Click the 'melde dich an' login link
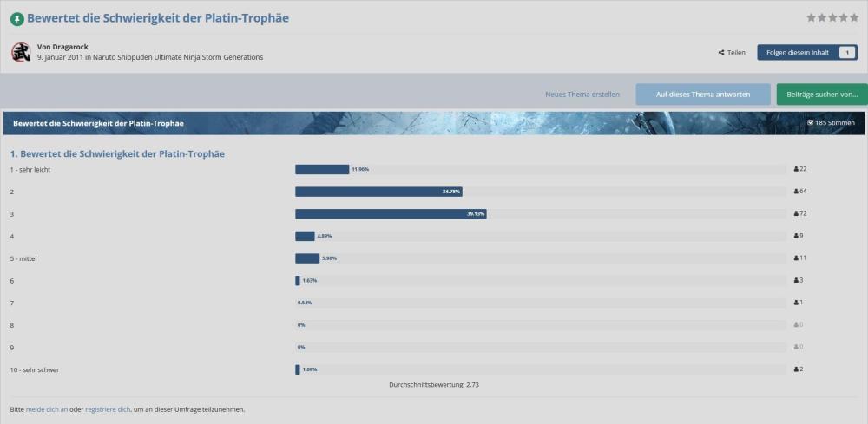 (x=49, y=409)
